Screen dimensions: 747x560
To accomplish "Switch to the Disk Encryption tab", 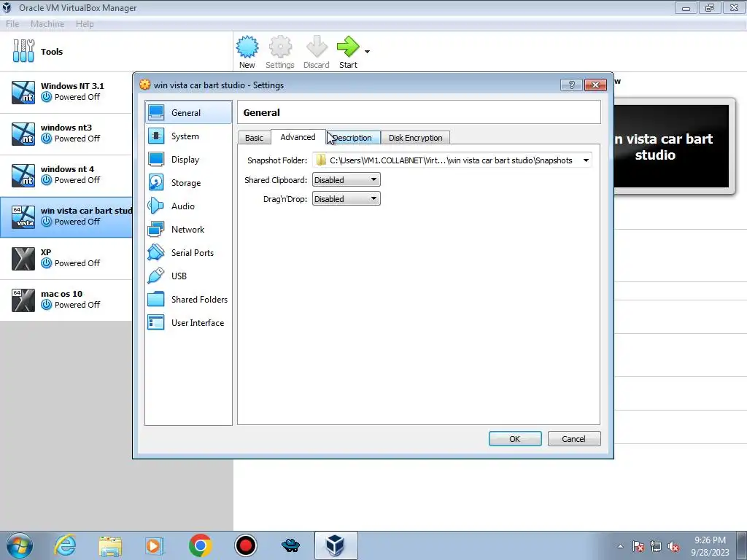I will pos(415,138).
